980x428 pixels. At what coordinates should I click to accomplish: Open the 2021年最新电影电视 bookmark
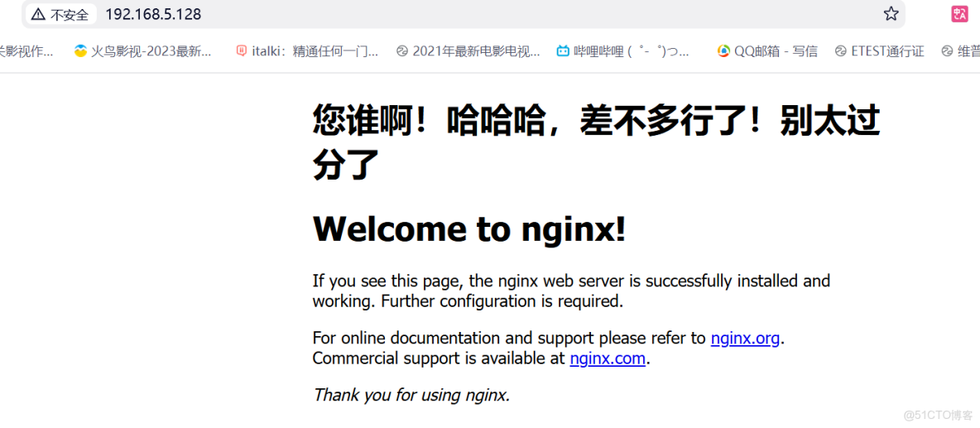pos(468,51)
